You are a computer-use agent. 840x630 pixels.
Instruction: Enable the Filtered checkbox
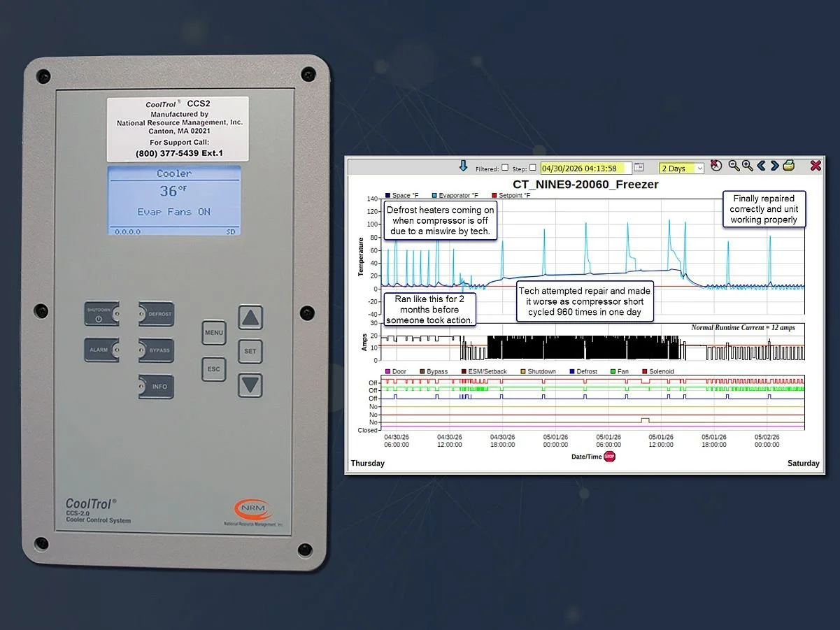505,168
